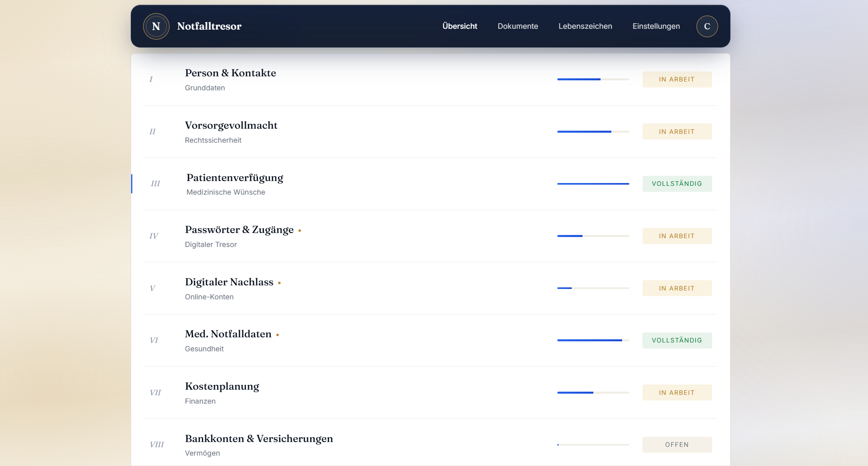Click Roman numeral III of Patientenverfügung
The image size is (868, 466).
[x=155, y=184]
